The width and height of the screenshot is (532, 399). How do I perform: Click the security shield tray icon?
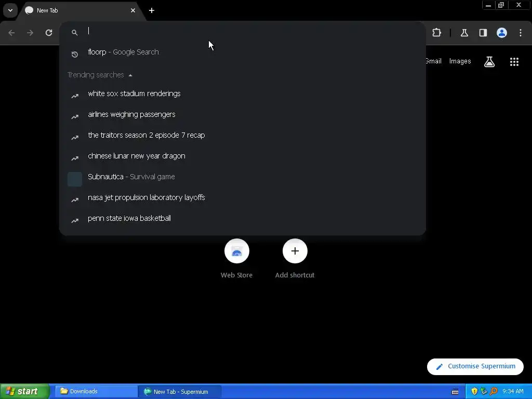(474, 391)
